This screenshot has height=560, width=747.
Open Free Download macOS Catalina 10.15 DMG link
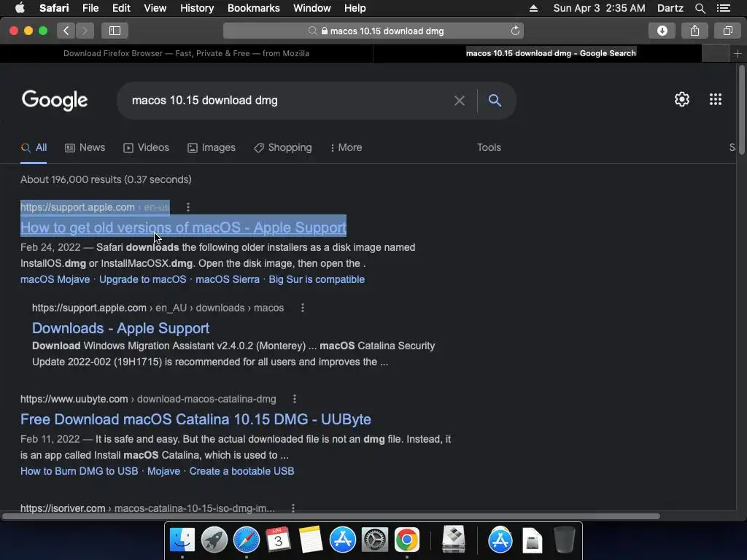(196, 419)
